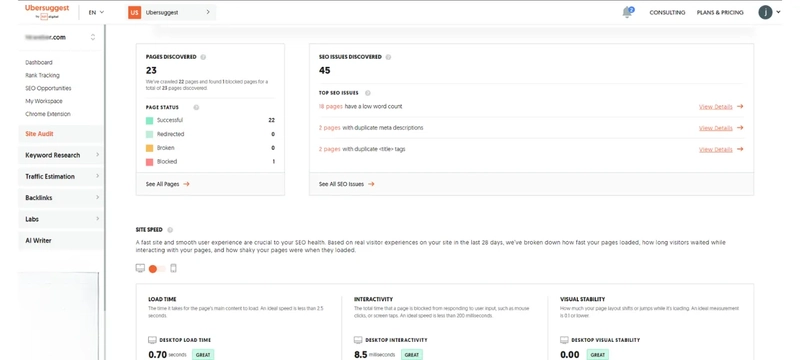The height and width of the screenshot is (360, 800).
Task: Click arrow beside low word count View Details
Action: [x=740, y=107]
